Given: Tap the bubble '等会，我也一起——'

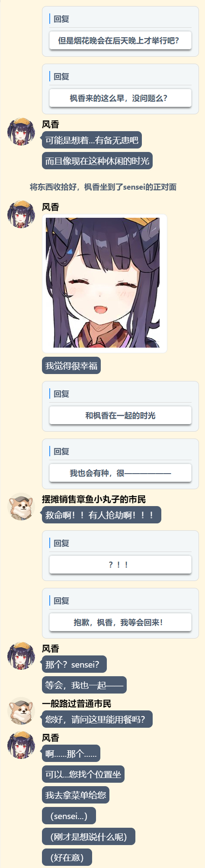Looking at the screenshot, I should (84, 685).
